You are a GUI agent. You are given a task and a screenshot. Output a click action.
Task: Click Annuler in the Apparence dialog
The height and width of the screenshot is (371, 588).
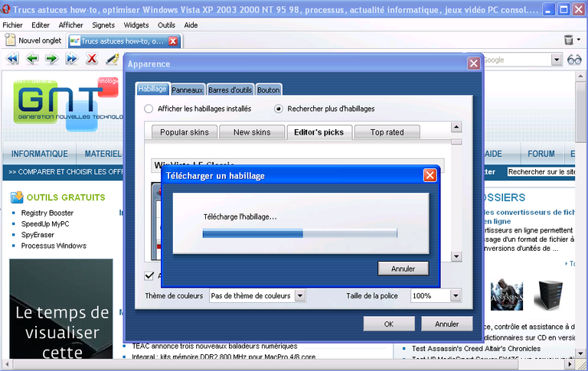point(446,324)
